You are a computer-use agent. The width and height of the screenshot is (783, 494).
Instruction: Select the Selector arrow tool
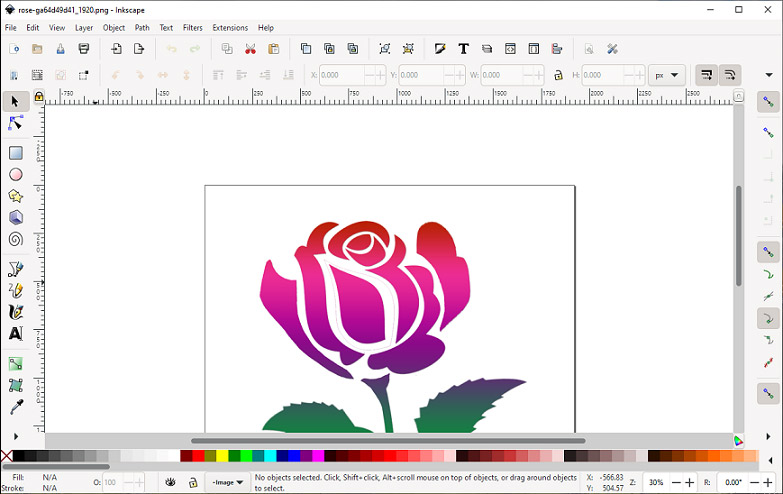[15, 101]
